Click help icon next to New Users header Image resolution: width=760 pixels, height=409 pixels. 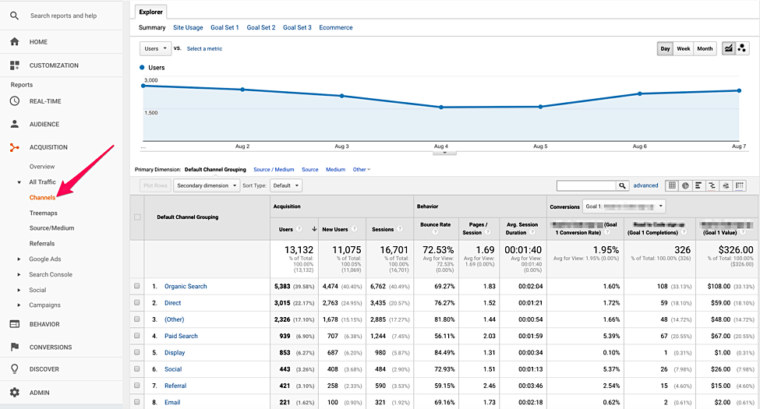pyautogui.click(x=355, y=229)
